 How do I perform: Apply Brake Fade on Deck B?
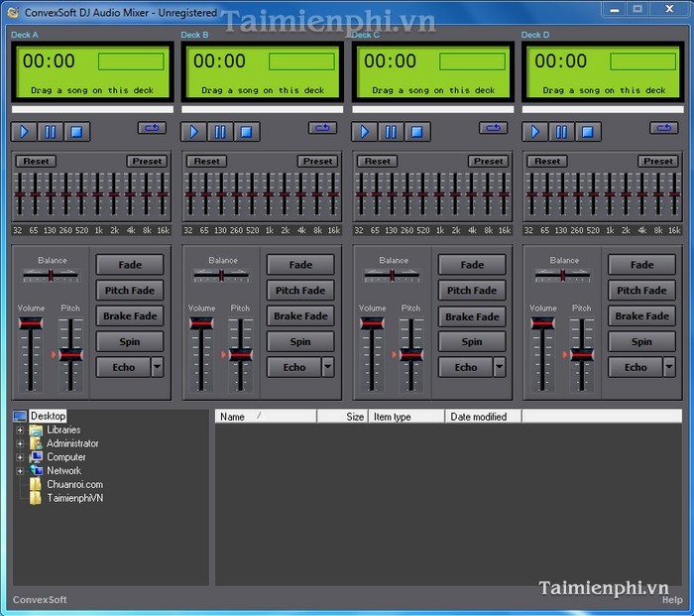point(300,316)
